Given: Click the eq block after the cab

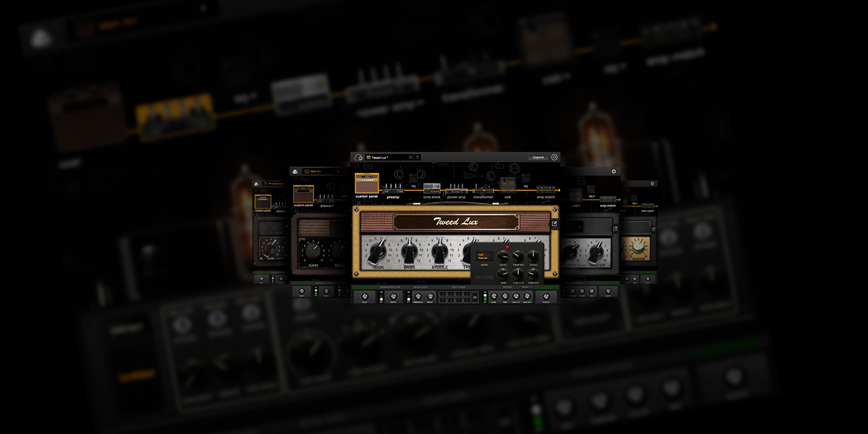Looking at the screenshot, I should coord(526,179).
